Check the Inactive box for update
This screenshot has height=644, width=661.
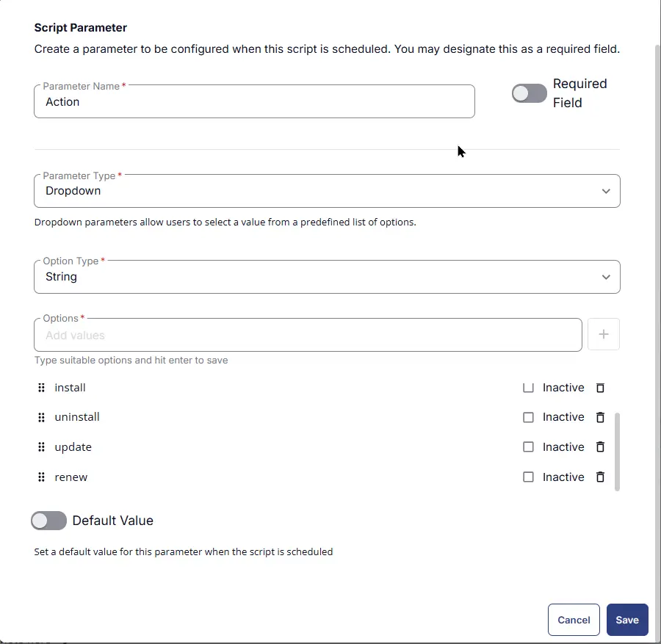(x=528, y=446)
